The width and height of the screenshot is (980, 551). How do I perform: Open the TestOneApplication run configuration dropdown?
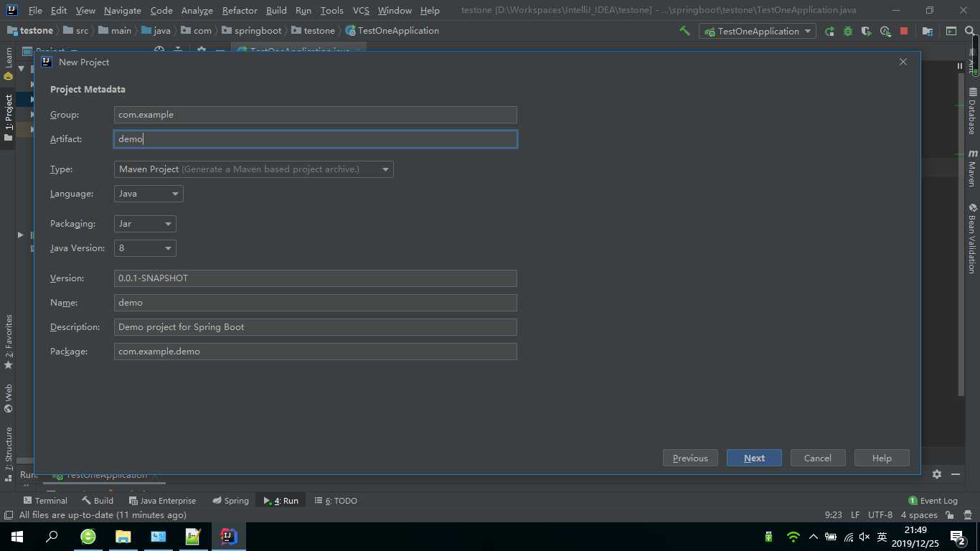tap(758, 31)
